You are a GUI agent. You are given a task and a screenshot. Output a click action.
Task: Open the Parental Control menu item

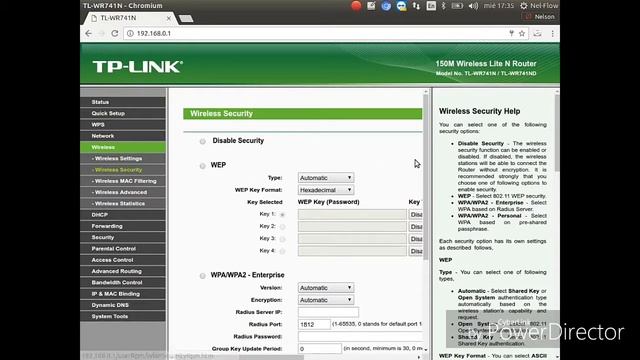(123, 249)
